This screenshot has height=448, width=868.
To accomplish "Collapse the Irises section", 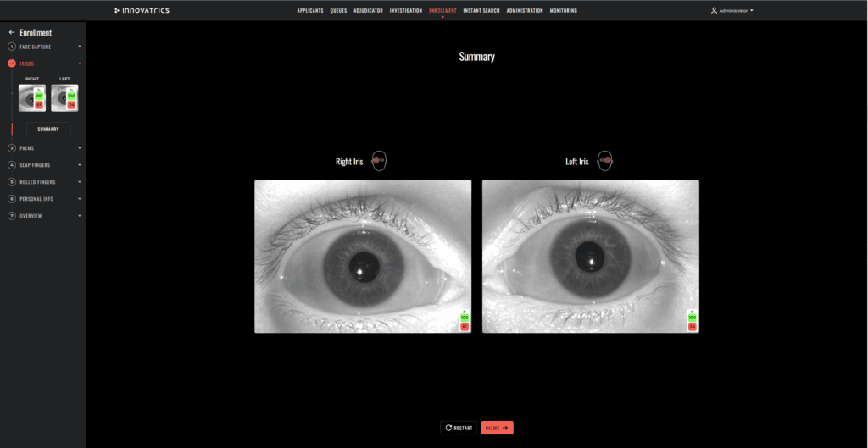I will coord(80,64).
